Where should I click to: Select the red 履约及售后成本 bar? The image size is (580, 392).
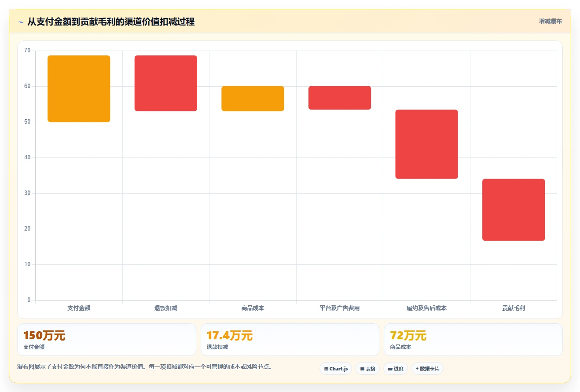[x=426, y=144]
